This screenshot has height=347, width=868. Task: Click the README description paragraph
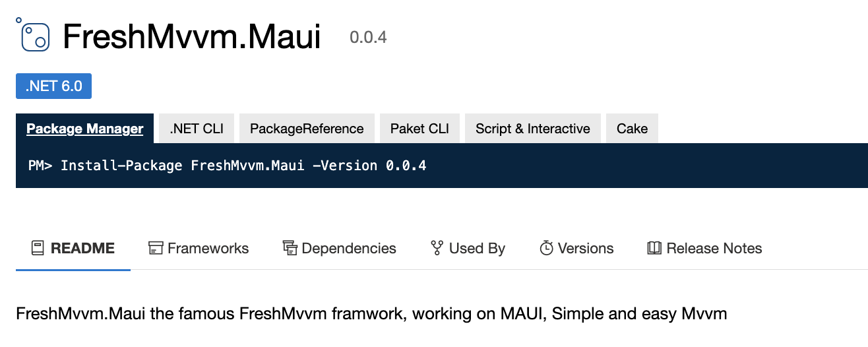click(371, 313)
